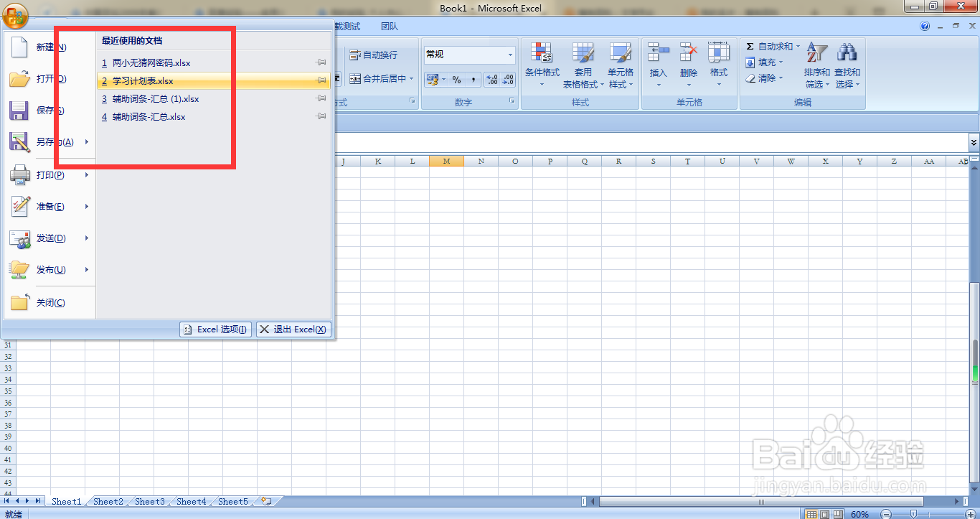Image resolution: width=980 pixels, height=519 pixels.
Task: Switch to the 团队 ribbon tab
Action: coord(390,27)
